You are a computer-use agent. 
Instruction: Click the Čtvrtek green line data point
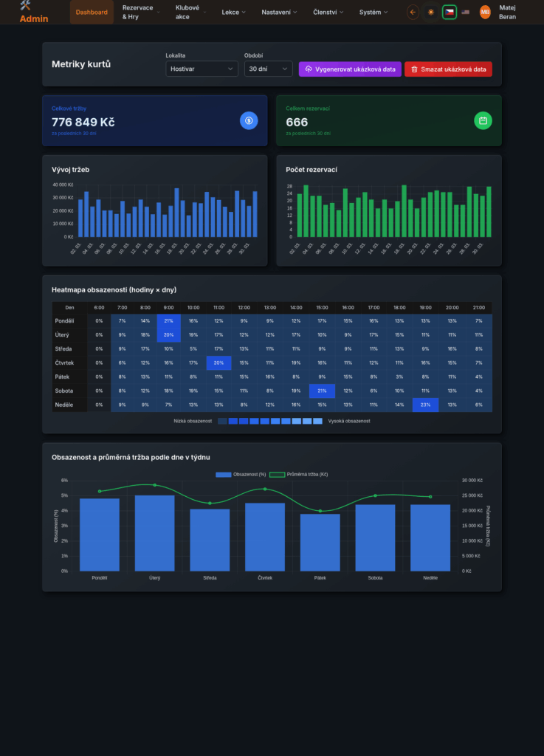click(265, 489)
